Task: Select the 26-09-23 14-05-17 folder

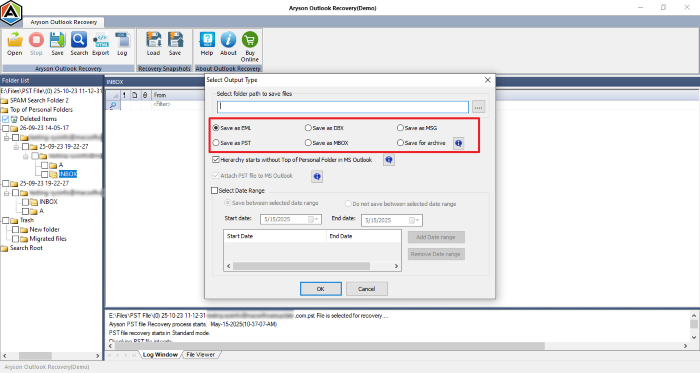Action: point(44,128)
